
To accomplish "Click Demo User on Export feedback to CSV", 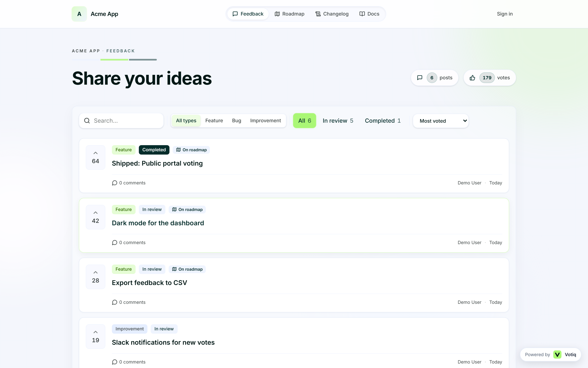I will click(469, 302).
